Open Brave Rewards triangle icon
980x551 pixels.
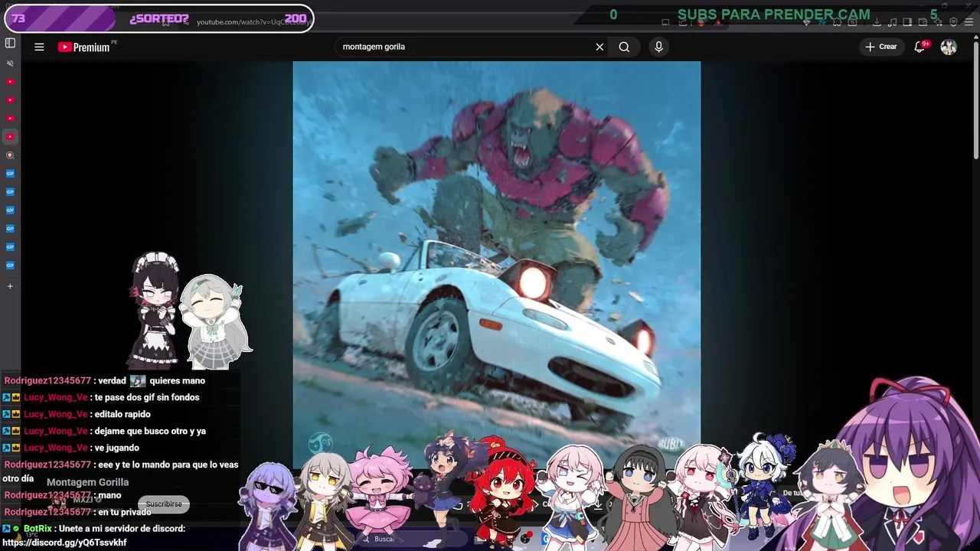pos(717,22)
